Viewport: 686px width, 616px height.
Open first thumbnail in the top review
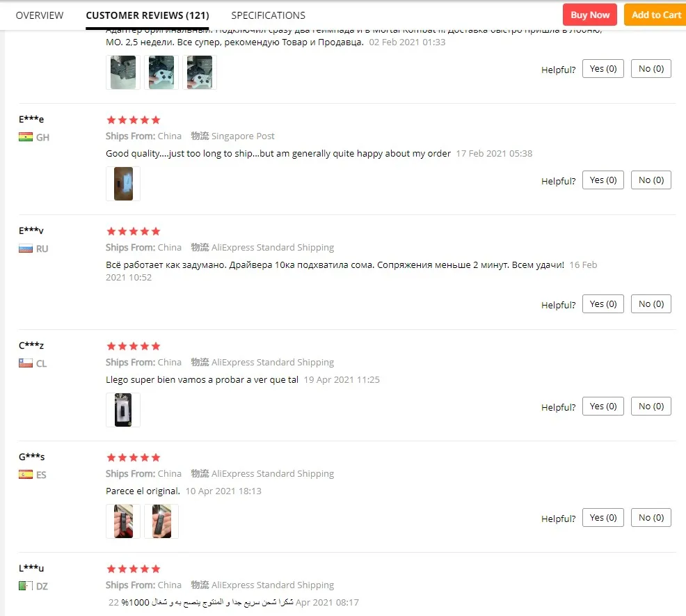(123, 72)
